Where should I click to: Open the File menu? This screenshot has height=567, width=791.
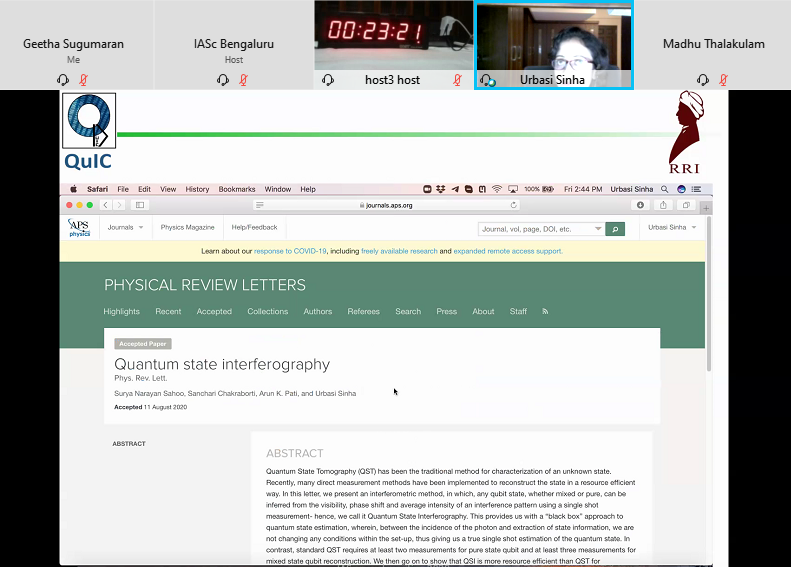coord(123,189)
